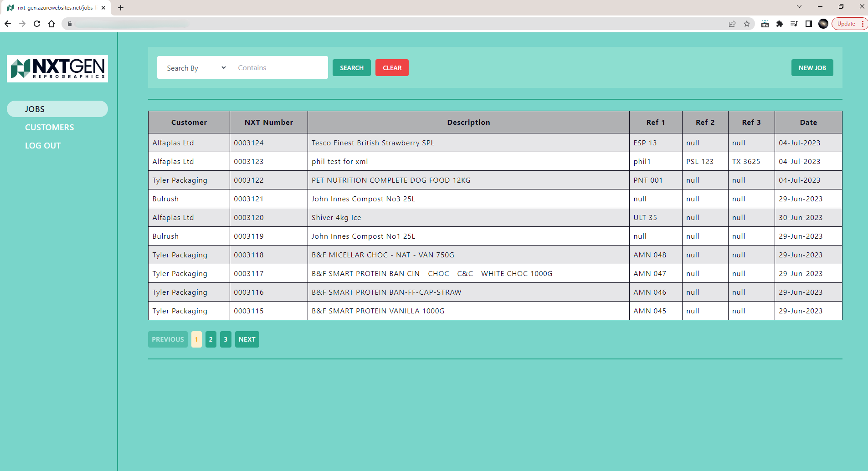
Task: Open the CUSTOMERS section
Action: (49, 128)
